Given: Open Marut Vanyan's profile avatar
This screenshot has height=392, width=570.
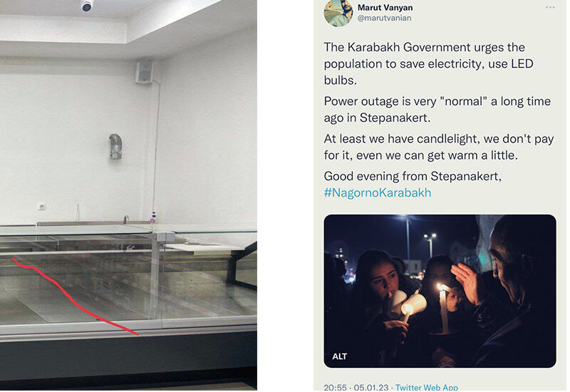Looking at the screenshot, I should coord(338,13).
